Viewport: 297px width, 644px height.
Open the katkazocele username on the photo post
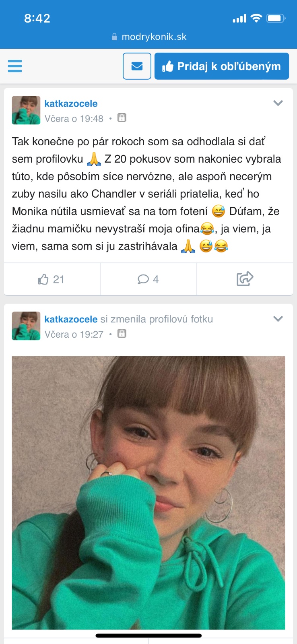point(71,319)
